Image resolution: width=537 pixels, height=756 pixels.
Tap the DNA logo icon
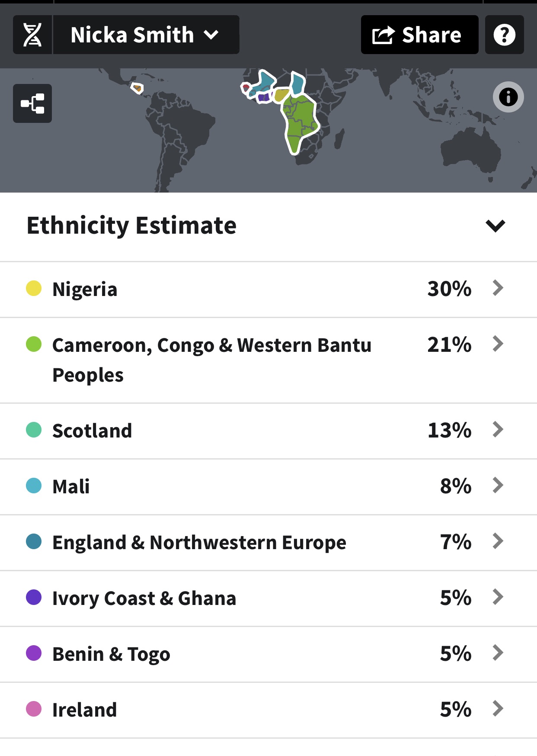32,35
